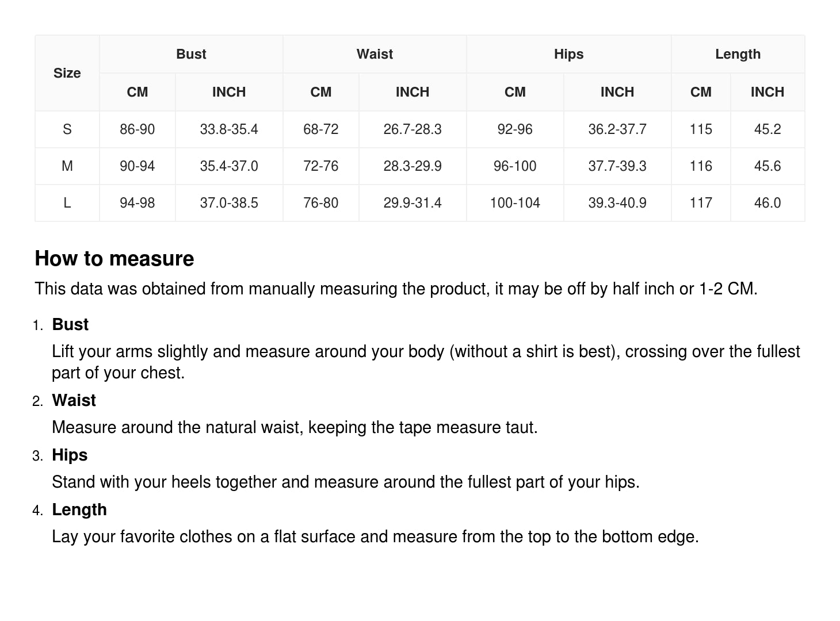Click bust inch value 37.0-38.5

[229, 203]
